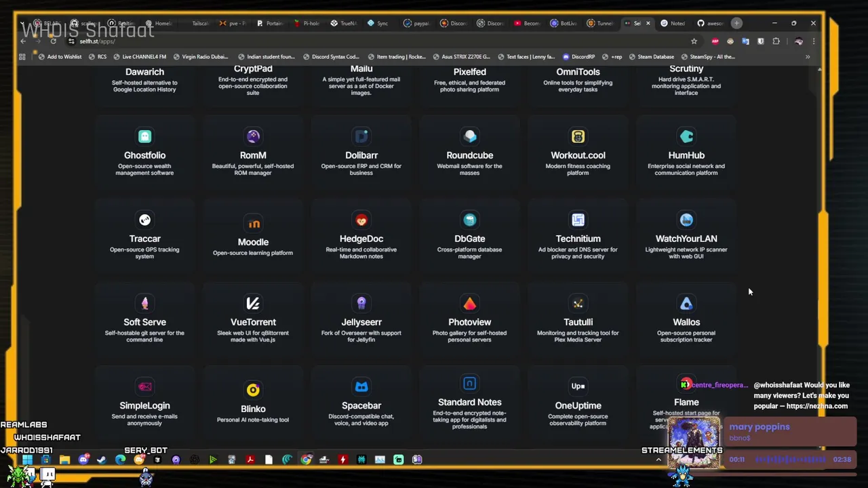Open the Chrome three-dot menu
The height and width of the screenshot is (488, 868).
[813, 41]
